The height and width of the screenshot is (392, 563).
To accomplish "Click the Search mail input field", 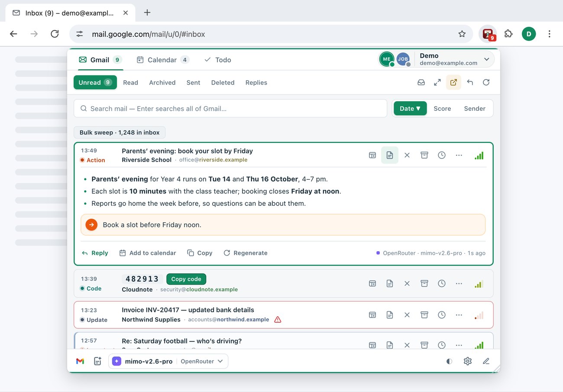I will [x=230, y=109].
